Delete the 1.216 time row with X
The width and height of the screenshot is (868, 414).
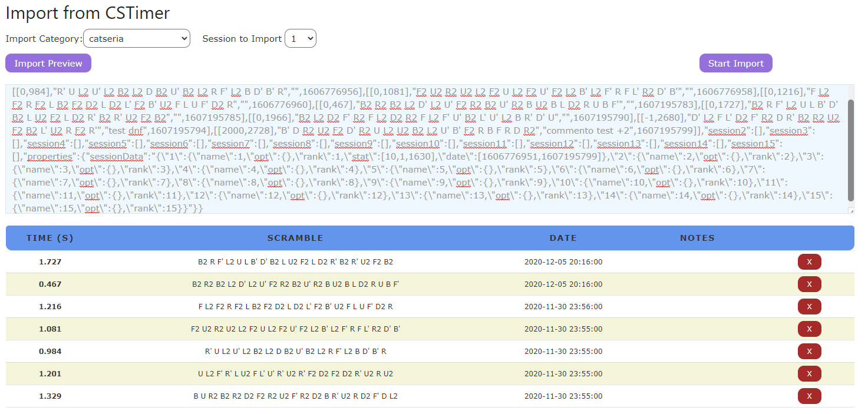pyautogui.click(x=809, y=307)
